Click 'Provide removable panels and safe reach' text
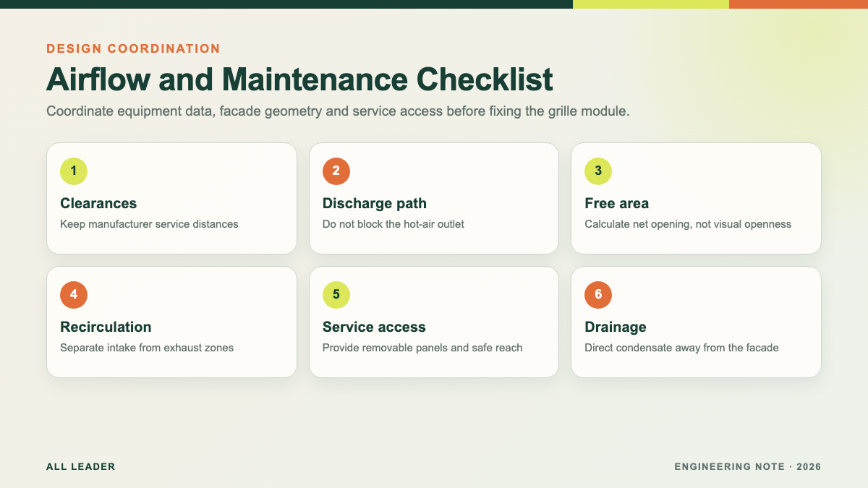The height and width of the screenshot is (488, 868). (x=422, y=348)
